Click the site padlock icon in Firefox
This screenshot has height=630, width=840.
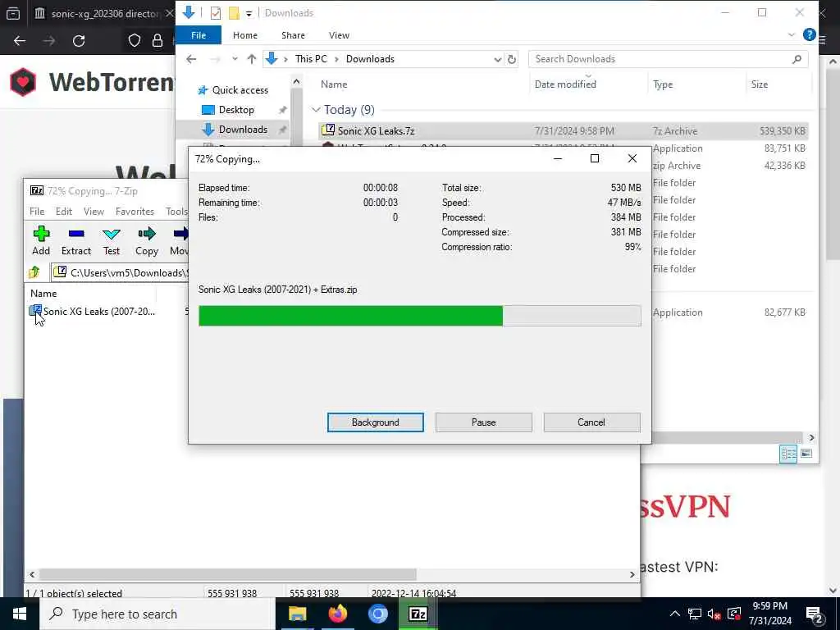[x=157, y=41]
